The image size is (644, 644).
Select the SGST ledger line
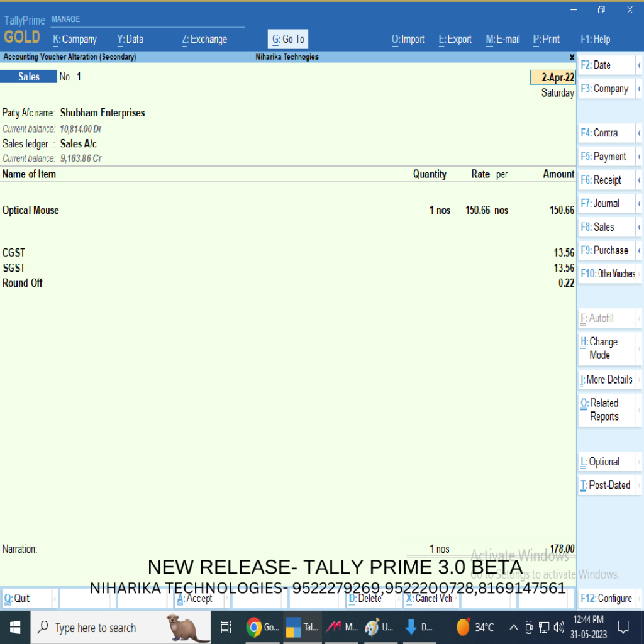click(x=287, y=268)
